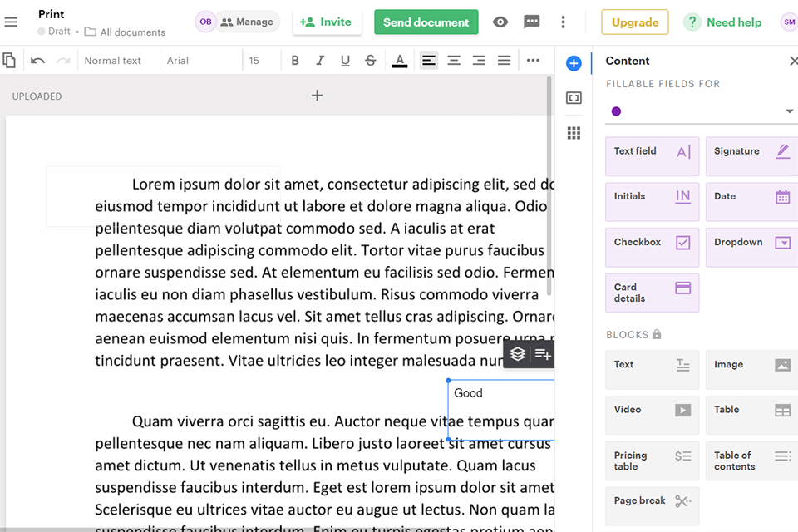The image size is (798, 532).
Task: Click the layers icon above the text field
Action: [x=518, y=354]
